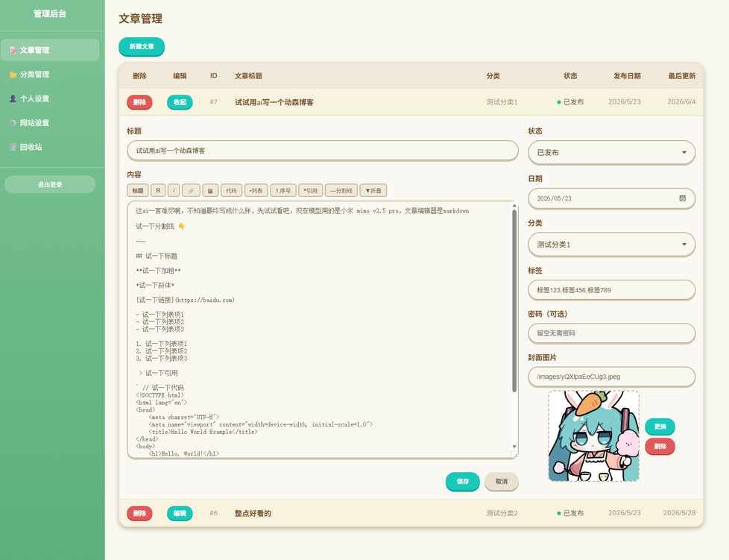
Task: Open the calendar picker icon in date field
Action: pyautogui.click(x=682, y=198)
